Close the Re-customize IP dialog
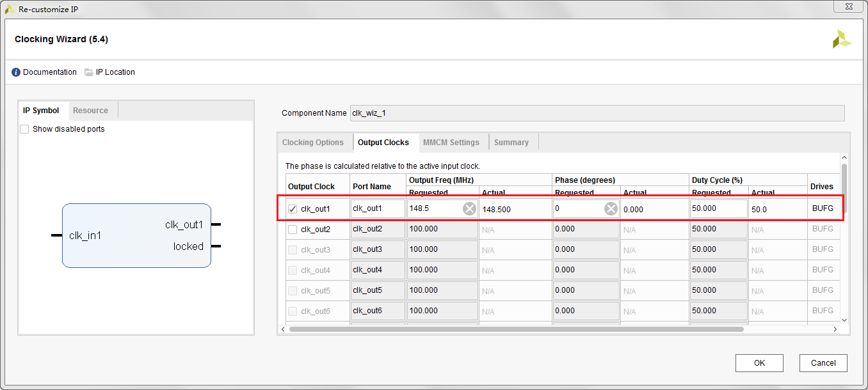 coord(849,6)
